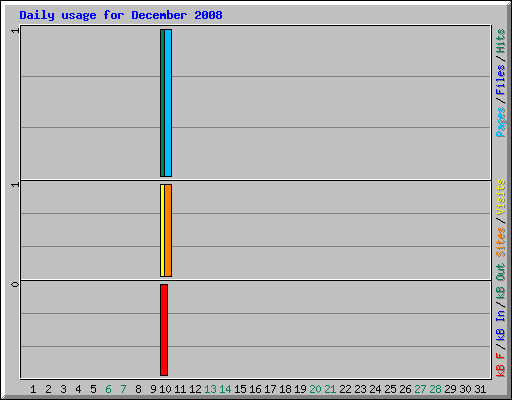Click day 9 on the date axis
512x400 pixels.
(153, 389)
